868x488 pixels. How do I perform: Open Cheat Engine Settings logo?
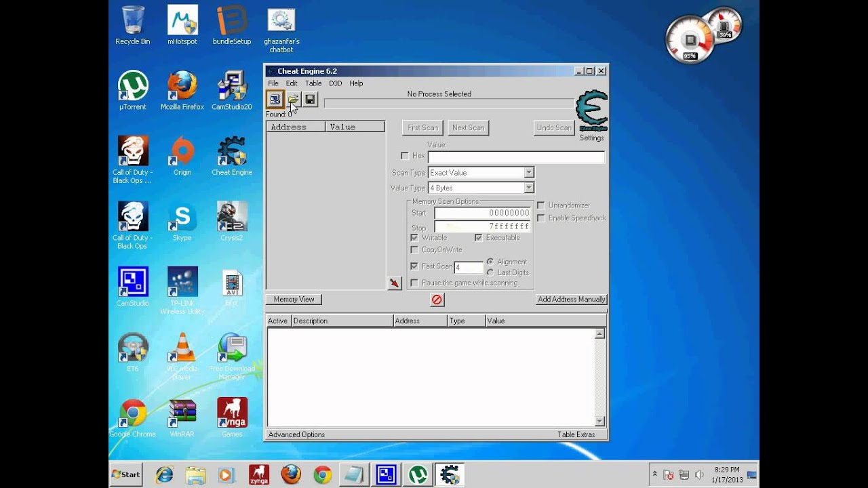591,111
